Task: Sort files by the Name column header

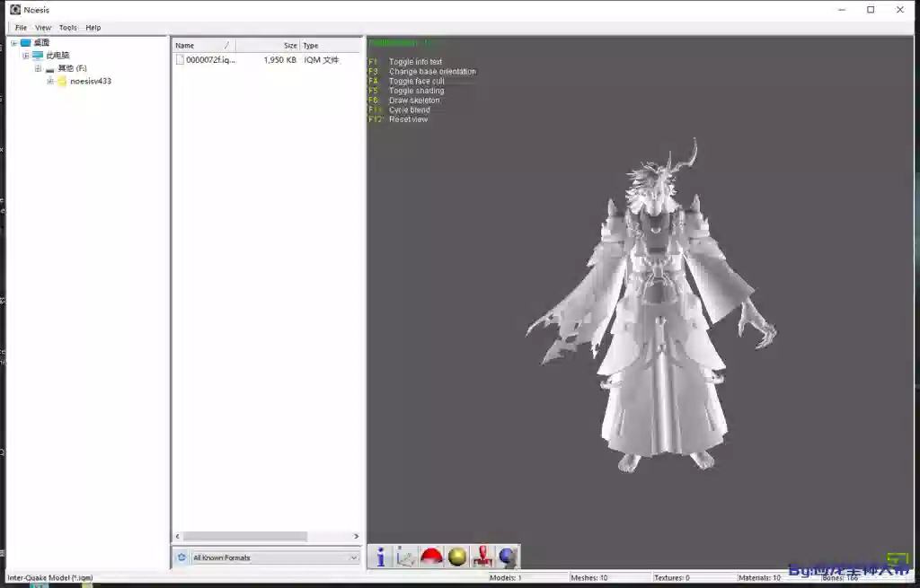Action: (204, 45)
